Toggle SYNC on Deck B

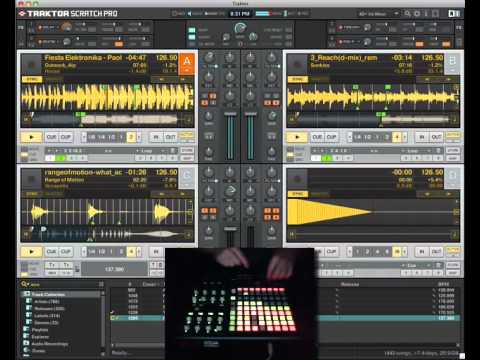click(298, 79)
